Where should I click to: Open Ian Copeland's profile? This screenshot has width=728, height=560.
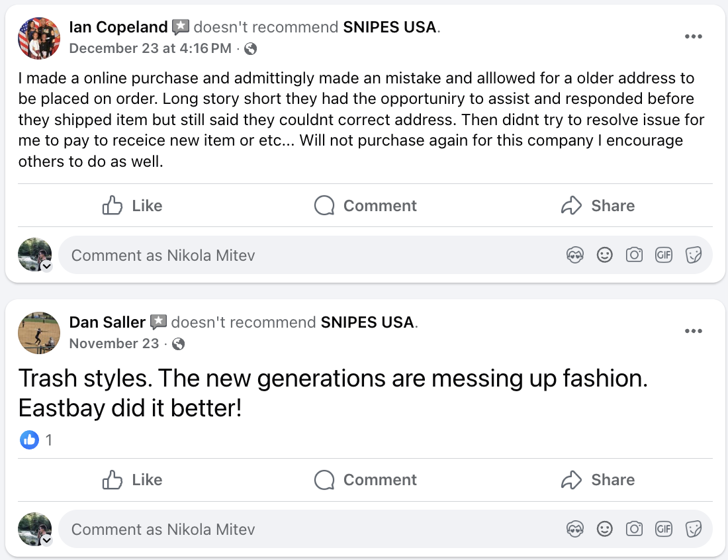(118, 26)
